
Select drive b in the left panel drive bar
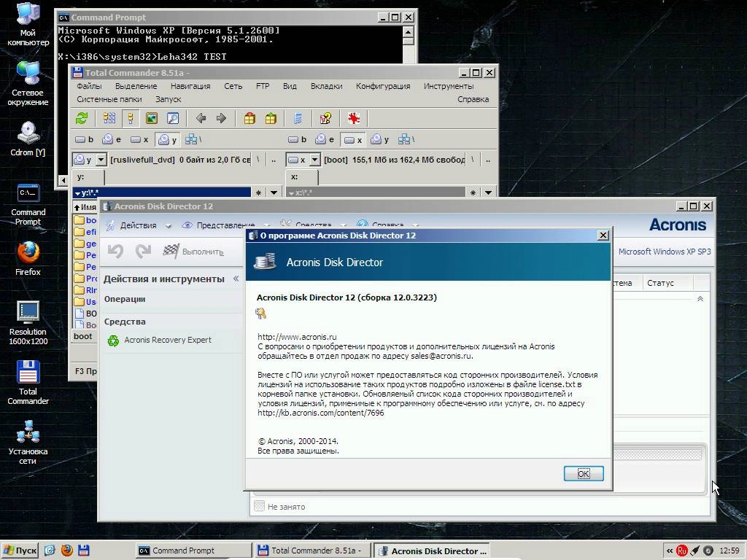[85, 139]
